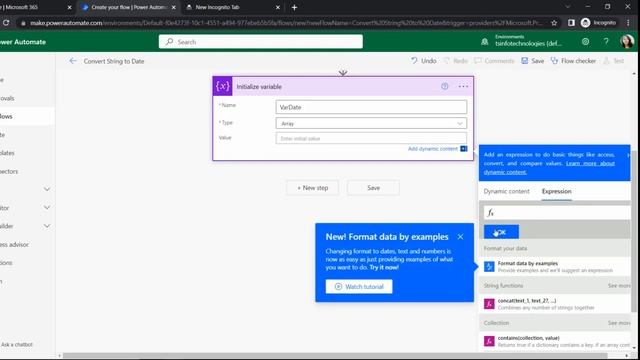Reload the browser page
Viewport: 640px width, 360px height.
(6, 23)
